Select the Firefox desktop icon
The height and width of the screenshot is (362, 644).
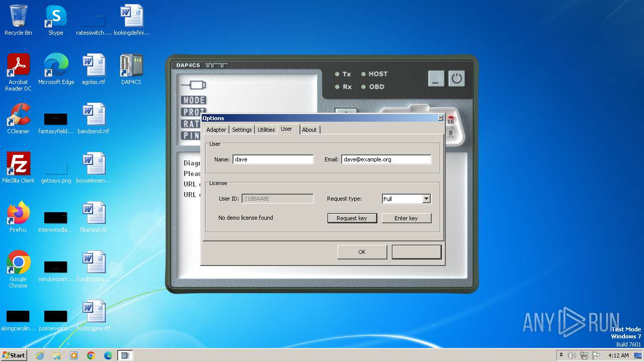coord(18,217)
